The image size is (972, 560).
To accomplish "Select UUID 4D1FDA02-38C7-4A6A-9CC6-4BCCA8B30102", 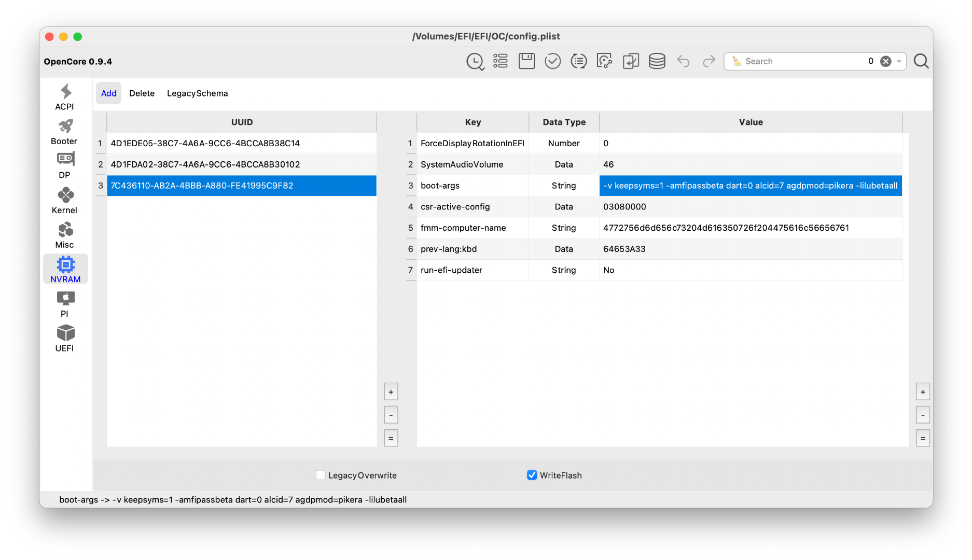I will 242,164.
